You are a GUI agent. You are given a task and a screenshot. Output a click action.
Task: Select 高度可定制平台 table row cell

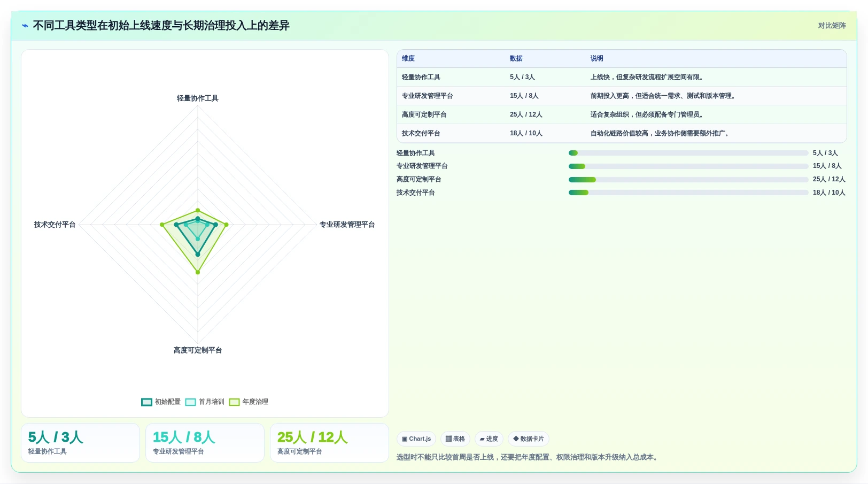[424, 114]
